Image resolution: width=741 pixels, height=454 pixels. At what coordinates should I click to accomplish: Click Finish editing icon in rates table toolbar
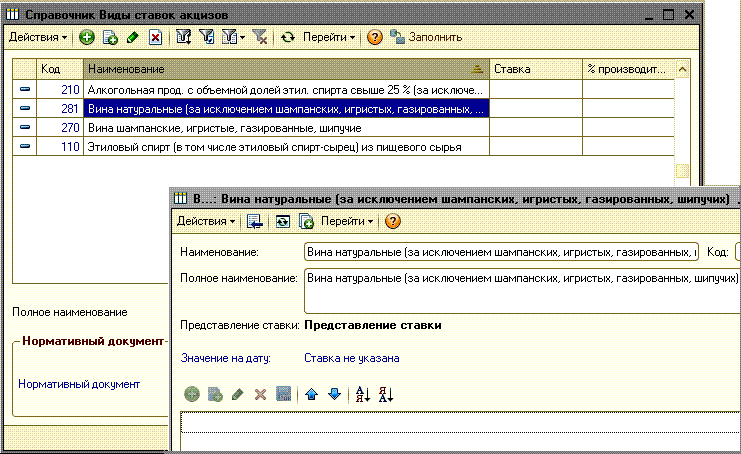click(x=283, y=394)
